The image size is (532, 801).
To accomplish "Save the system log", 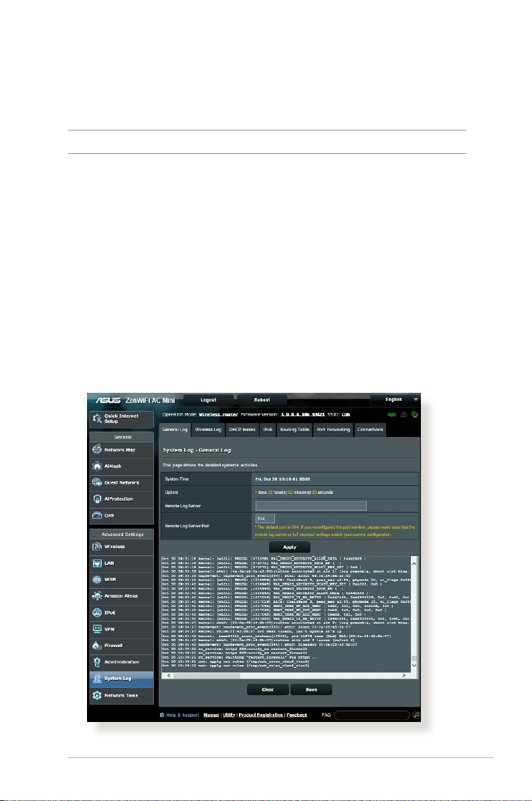I will click(x=311, y=690).
